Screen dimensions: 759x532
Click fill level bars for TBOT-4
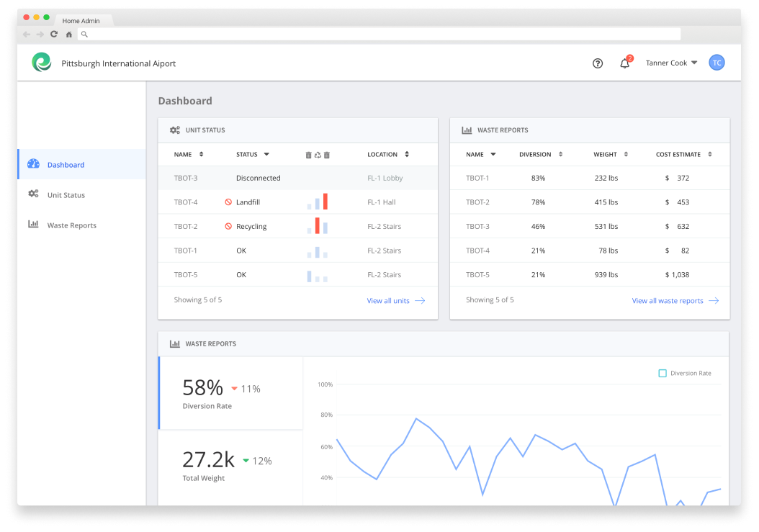318,202
